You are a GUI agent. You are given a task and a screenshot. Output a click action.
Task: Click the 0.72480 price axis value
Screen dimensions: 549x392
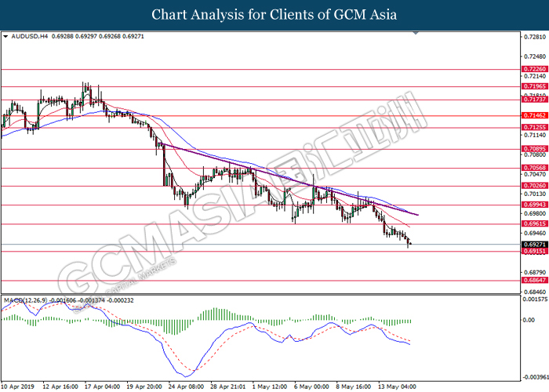tap(535, 56)
